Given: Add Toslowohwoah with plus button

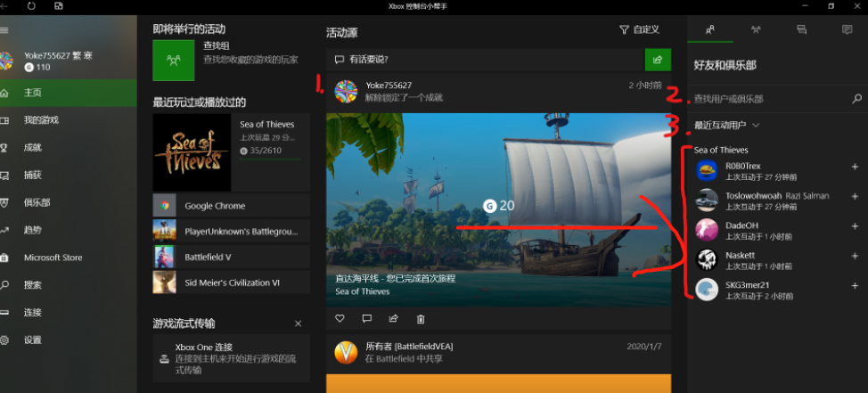Looking at the screenshot, I should [x=855, y=196].
